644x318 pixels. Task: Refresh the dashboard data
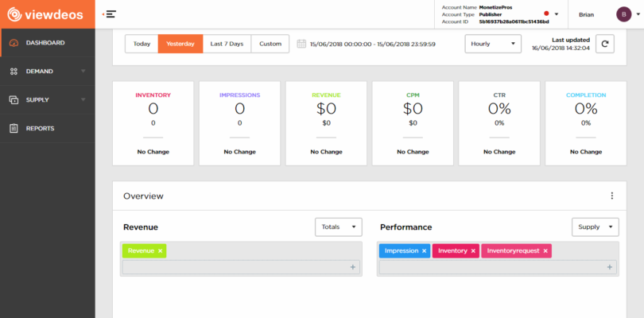pyautogui.click(x=604, y=44)
